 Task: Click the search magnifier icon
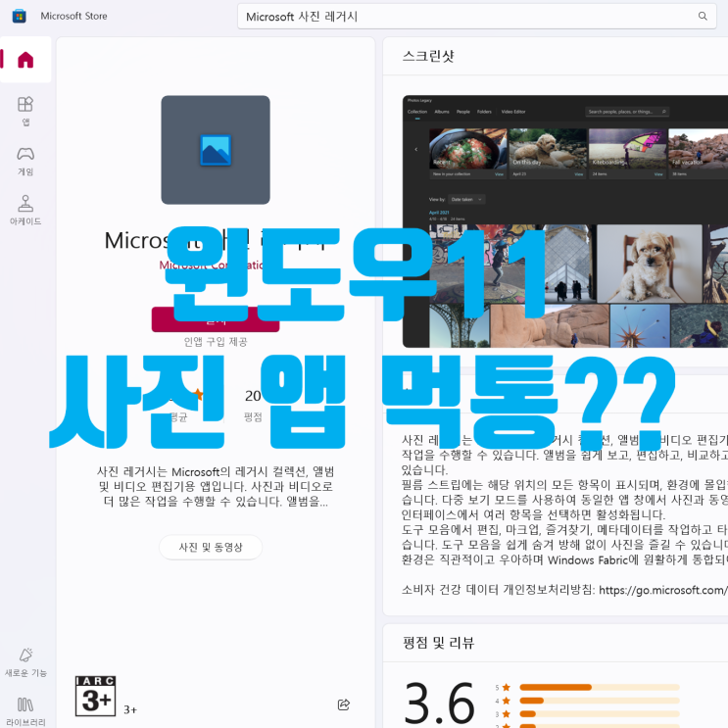(x=703, y=17)
